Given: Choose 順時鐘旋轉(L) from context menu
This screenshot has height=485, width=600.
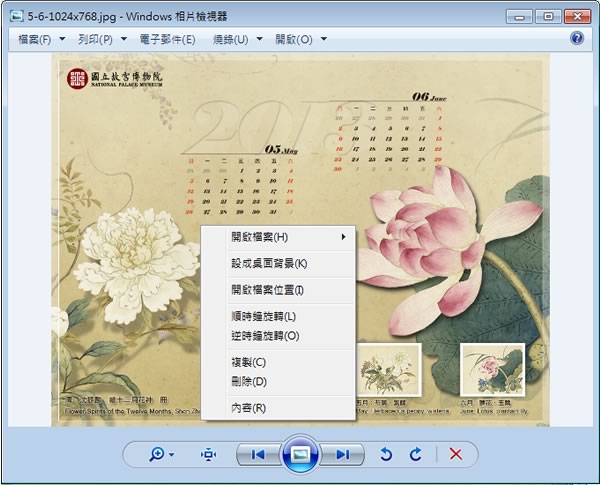Looking at the screenshot, I should [x=278, y=317].
